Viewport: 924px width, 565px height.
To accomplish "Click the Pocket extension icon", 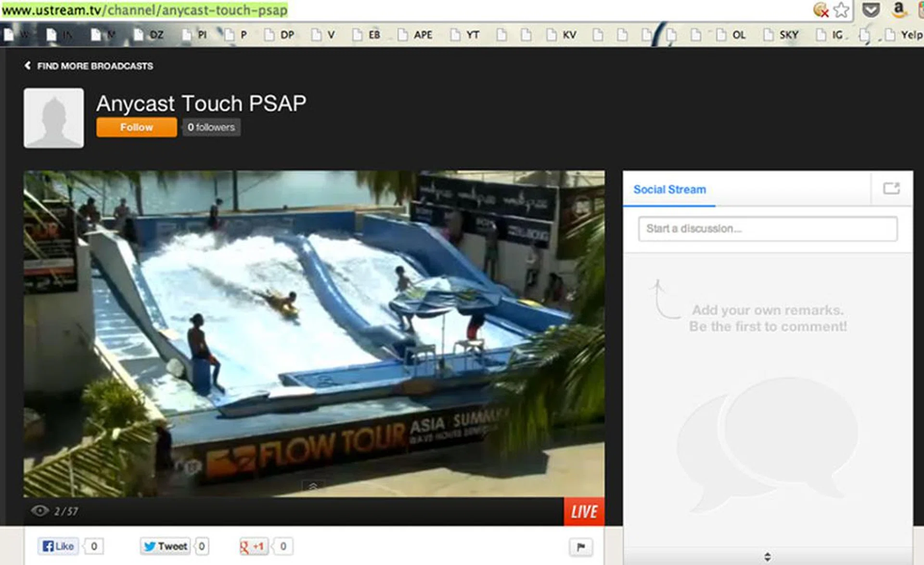I will (x=871, y=10).
